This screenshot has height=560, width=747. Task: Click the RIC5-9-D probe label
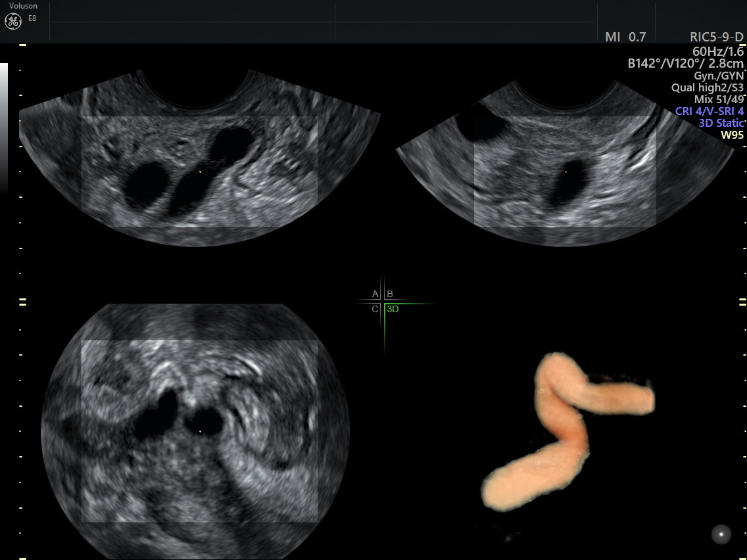[x=717, y=37]
